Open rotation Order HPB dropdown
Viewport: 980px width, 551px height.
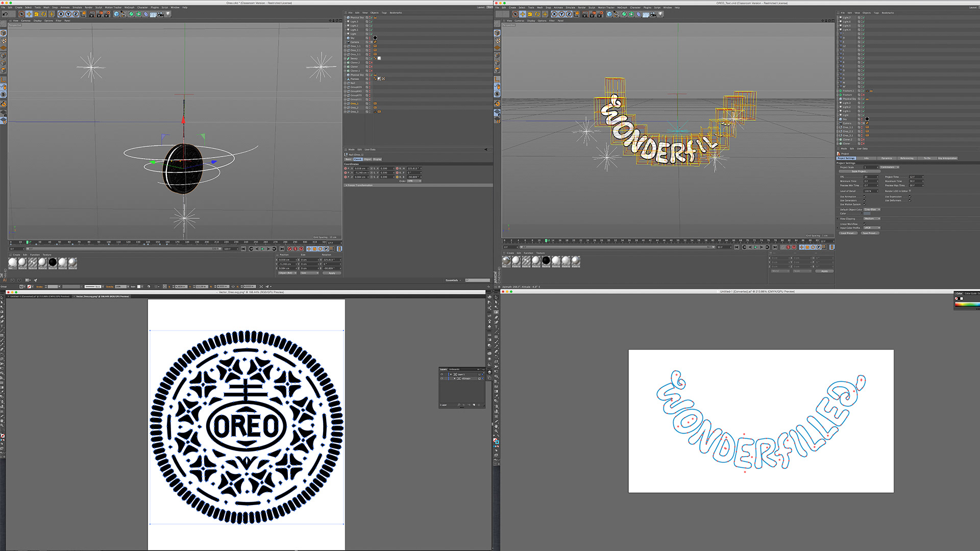click(414, 181)
